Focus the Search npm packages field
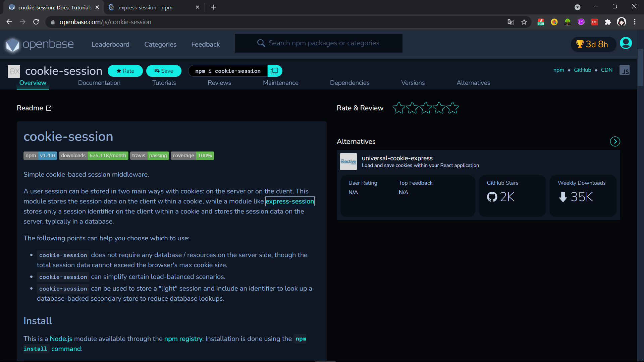644x362 pixels. click(x=324, y=43)
